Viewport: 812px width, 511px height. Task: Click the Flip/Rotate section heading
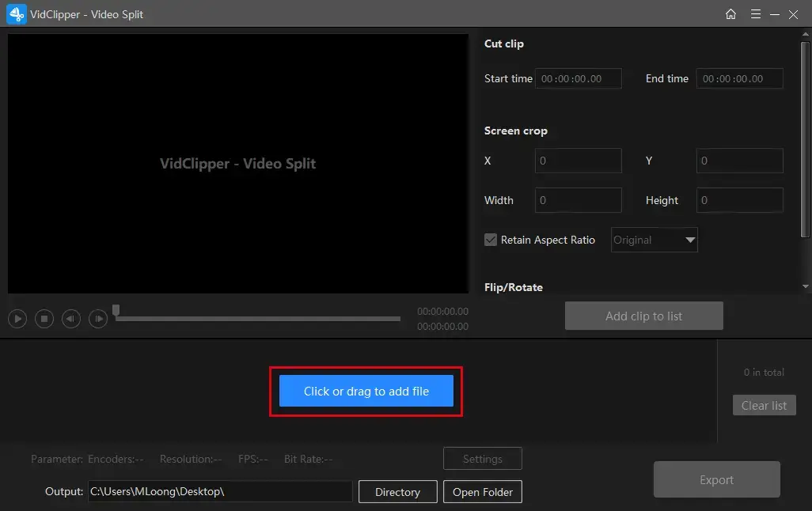tap(513, 287)
